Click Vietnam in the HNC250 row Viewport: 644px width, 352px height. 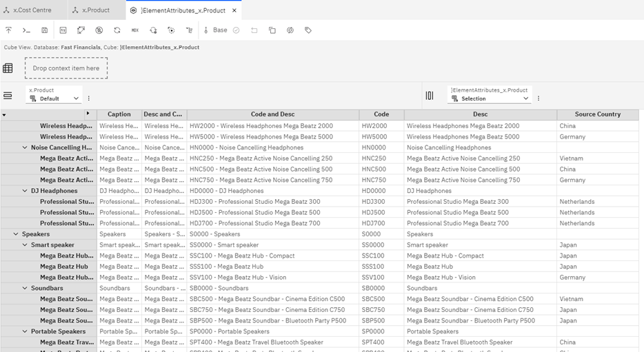click(598, 158)
